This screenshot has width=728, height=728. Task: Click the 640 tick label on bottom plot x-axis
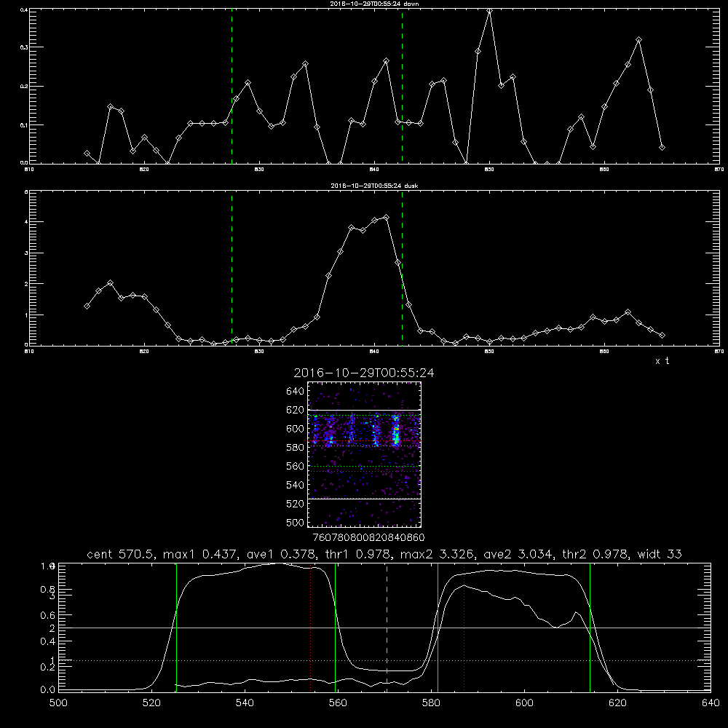[711, 703]
